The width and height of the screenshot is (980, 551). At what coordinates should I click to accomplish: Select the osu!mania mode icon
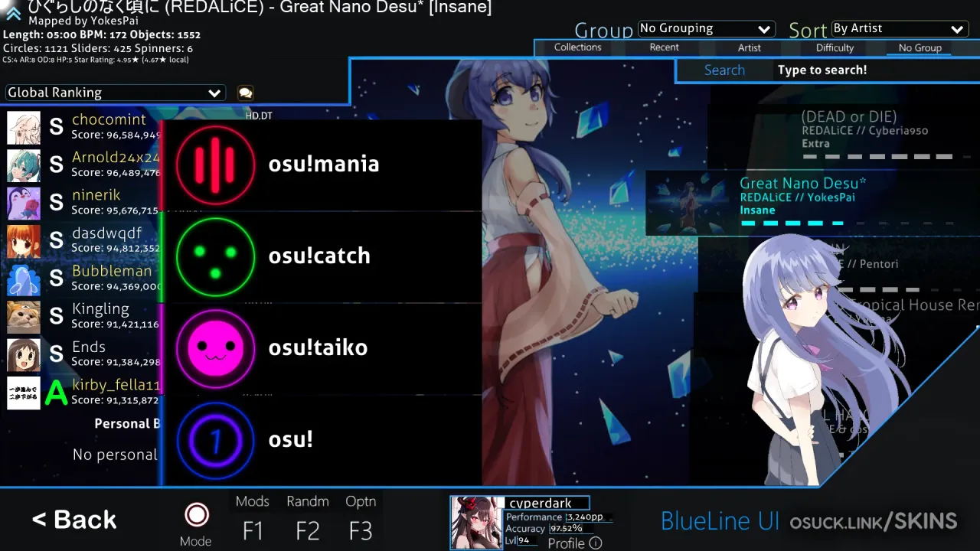[x=215, y=165]
